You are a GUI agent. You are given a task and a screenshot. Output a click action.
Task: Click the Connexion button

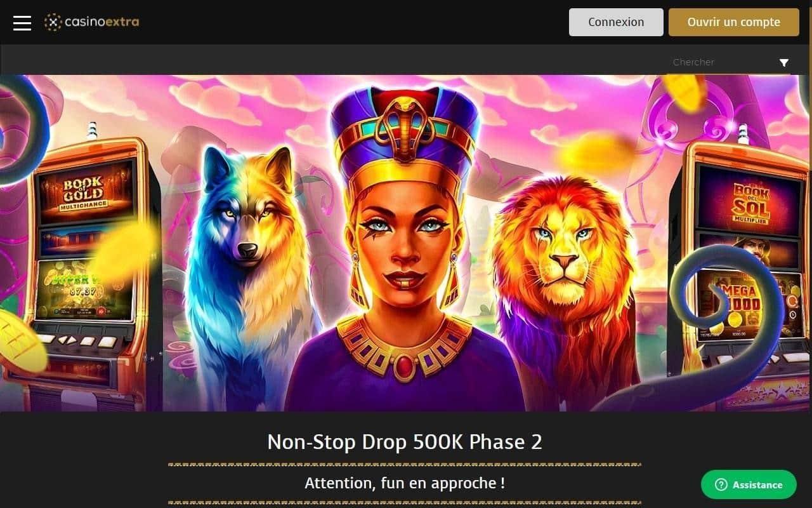616,22
